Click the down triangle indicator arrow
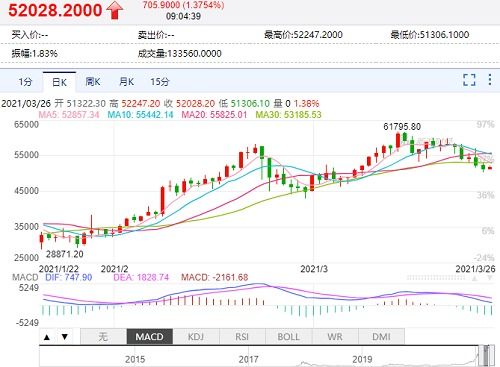 65,337
